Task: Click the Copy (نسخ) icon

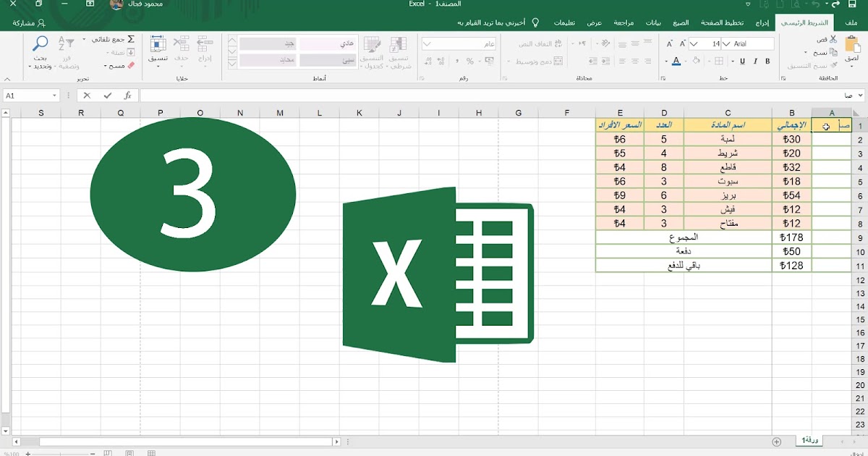Action: pos(833,52)
